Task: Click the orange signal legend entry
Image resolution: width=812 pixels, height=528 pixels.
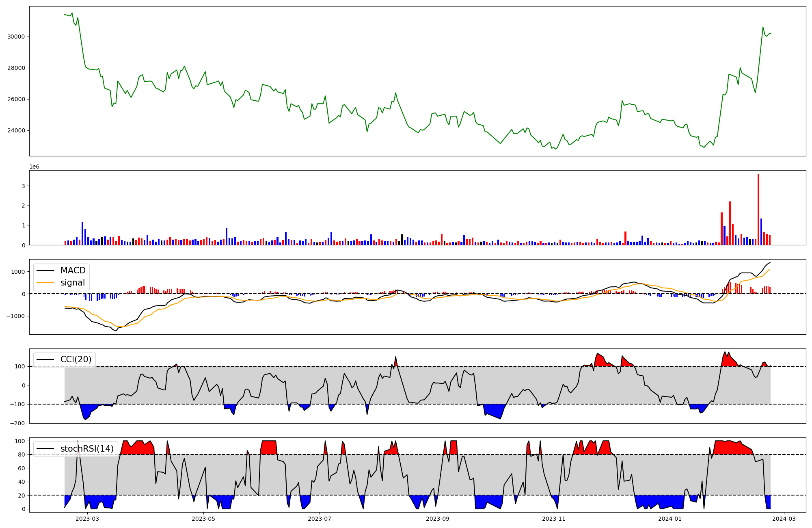Action: click(x=72, y=283)
